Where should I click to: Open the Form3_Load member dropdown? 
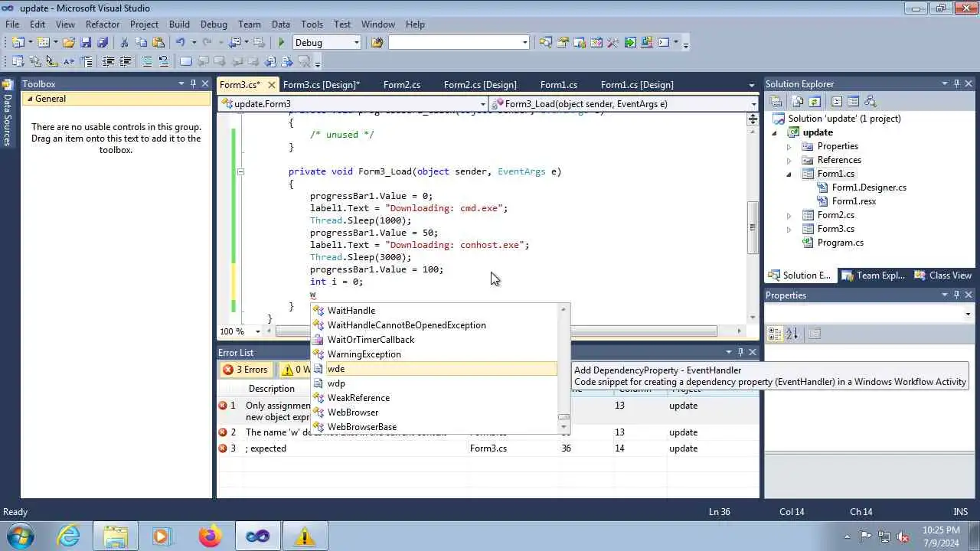click(753, 104)
